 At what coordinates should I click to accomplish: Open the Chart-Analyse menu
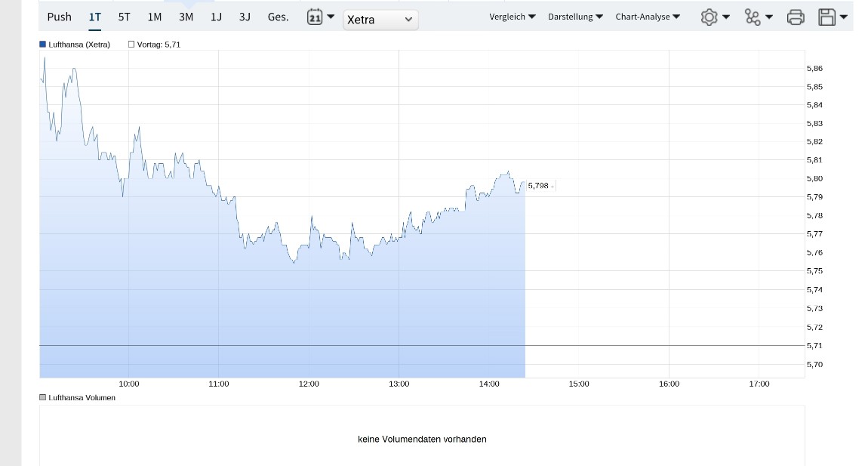[648, 17]
